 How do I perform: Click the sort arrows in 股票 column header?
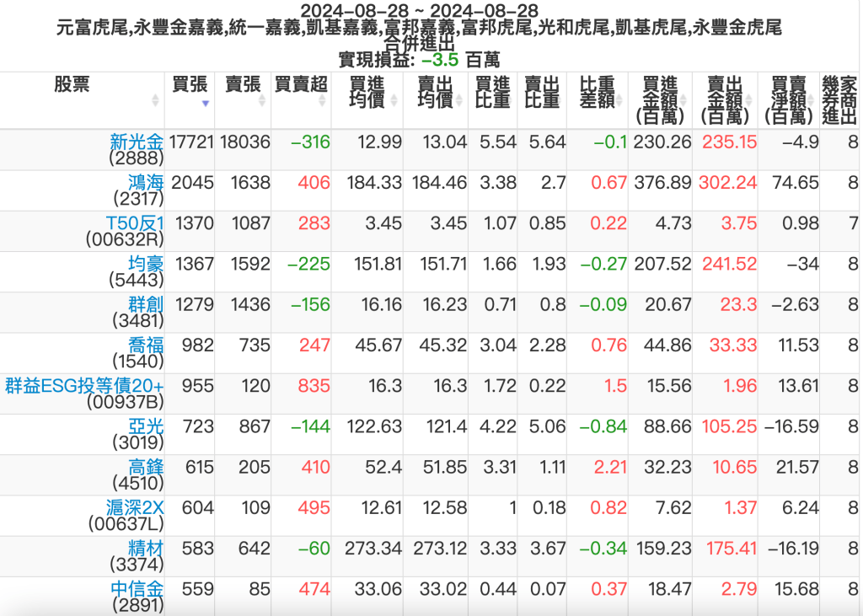[155, 100]
